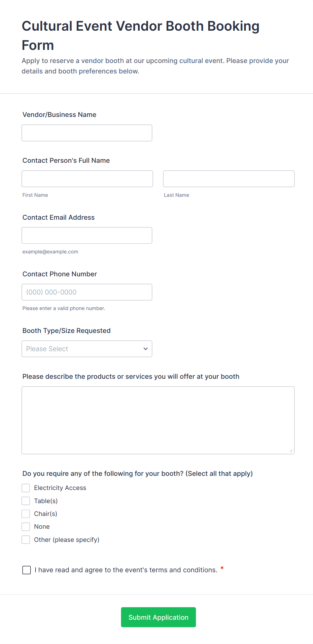Select the None checkbox
Viewport: 313px width, 644px height.
pos(26,527)
